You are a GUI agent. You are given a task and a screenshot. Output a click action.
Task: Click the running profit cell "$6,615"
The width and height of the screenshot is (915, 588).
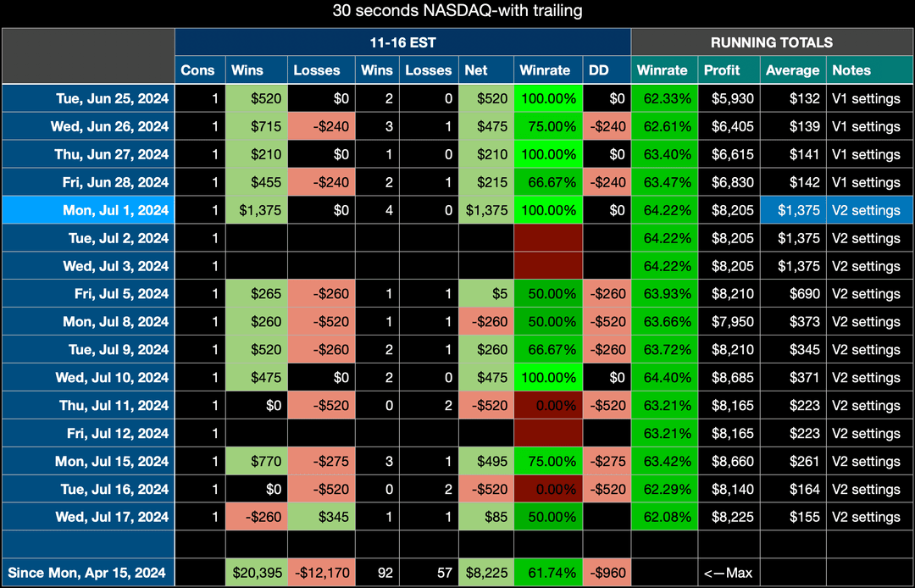[729, 154]
